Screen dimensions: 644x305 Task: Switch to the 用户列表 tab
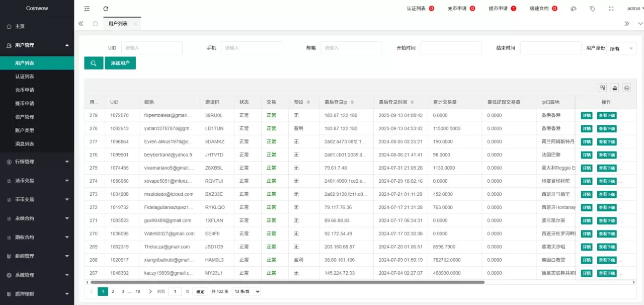tap(119, 23)
